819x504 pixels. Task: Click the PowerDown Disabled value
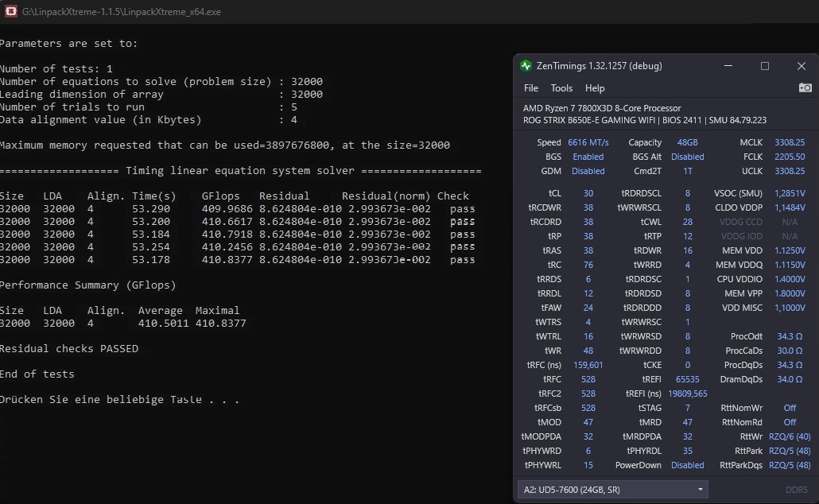pyautogui.click(x=687, y=465)
